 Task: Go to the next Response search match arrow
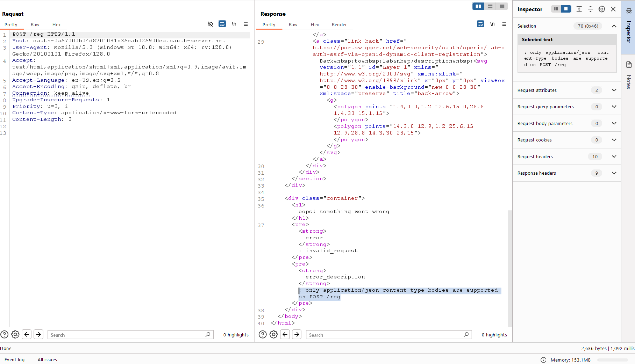click(x=297, y=335)
